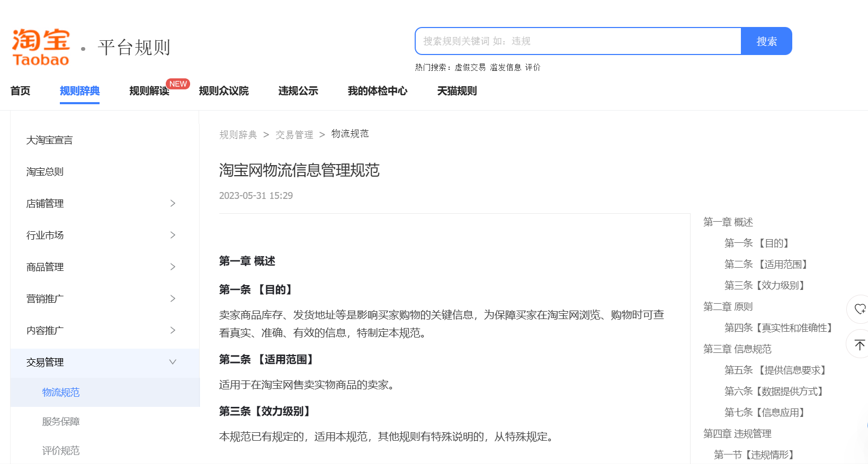The height and width of the screenshot is (464, 868).
Task: Expand the 行业市场 chevron
Action: [173, 235]
